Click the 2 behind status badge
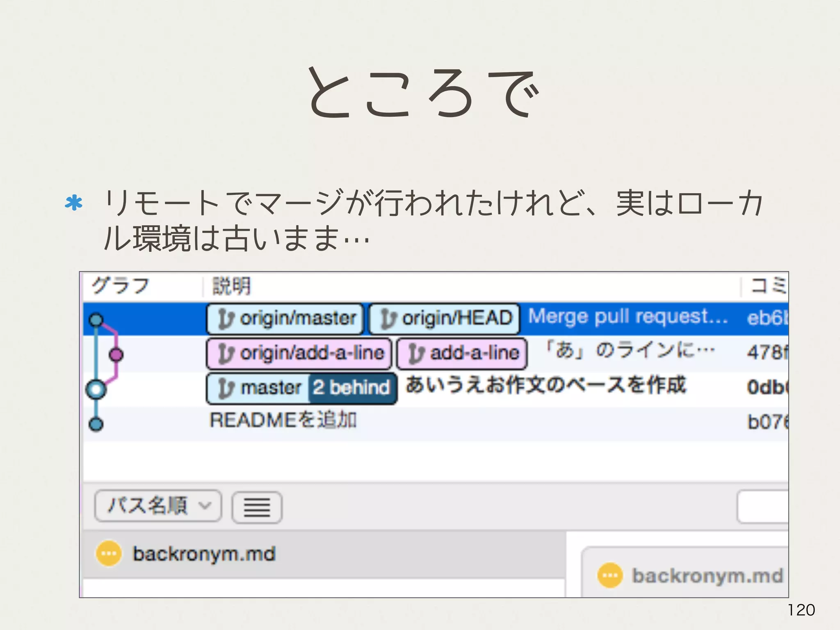Screen dimensions: 840x630 (352, 388)
